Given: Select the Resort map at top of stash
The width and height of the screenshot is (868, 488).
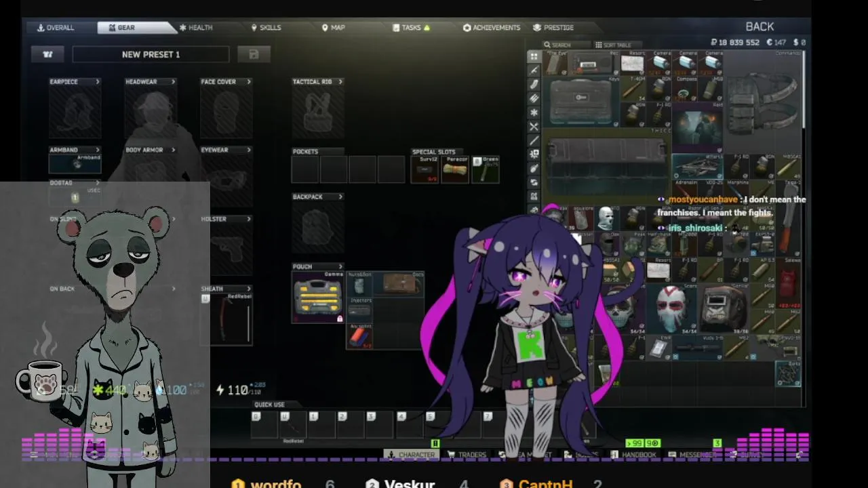Looking at the screenshot, I should click(632, 63).
